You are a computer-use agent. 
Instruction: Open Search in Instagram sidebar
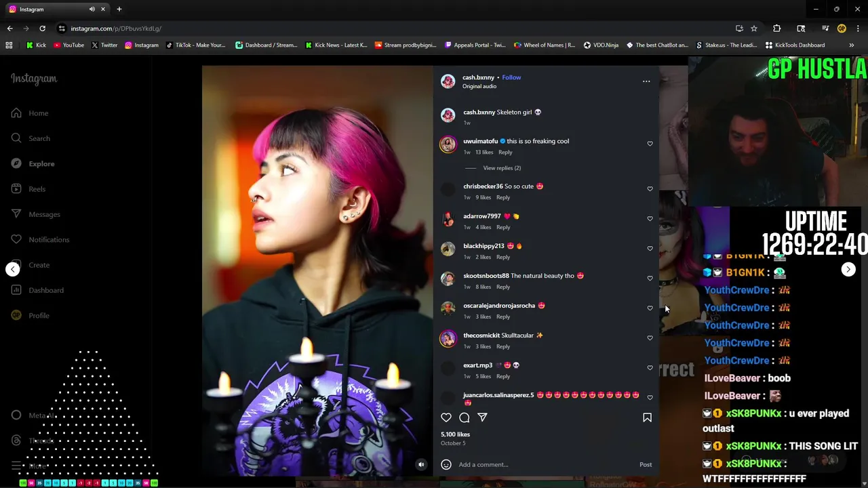click(x=31, y=138)
